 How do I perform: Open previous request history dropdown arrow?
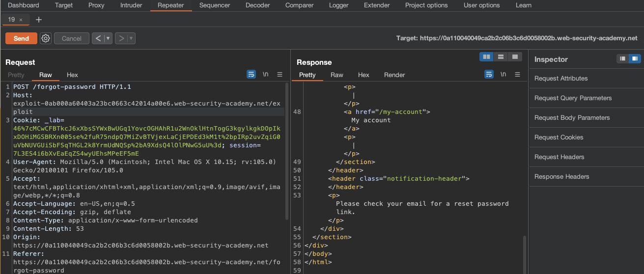pos(108,38)
